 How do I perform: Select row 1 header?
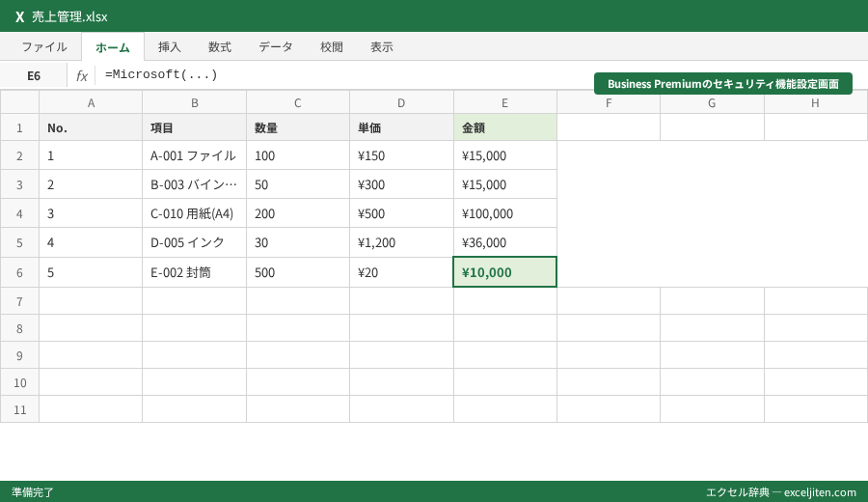pyautogui.click(x=19, y=128)
